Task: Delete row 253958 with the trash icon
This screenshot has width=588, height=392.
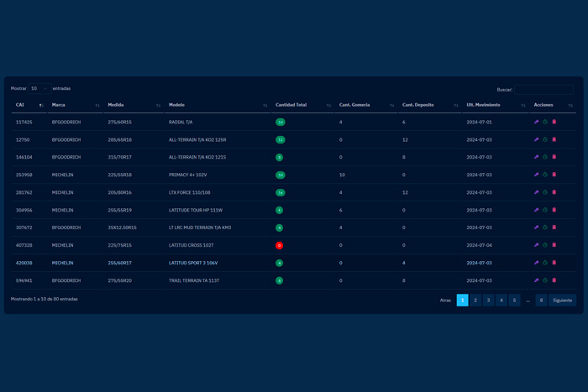Action: (x=554, y=175)
